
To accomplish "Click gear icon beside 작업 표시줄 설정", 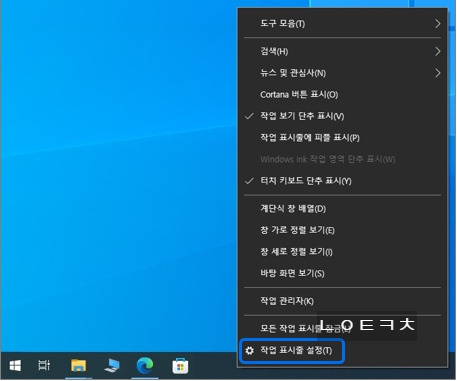I will coord(249,350).
